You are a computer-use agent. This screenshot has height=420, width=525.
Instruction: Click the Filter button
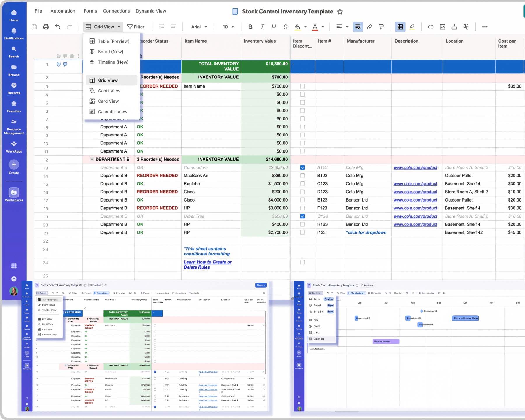point(136,27)
